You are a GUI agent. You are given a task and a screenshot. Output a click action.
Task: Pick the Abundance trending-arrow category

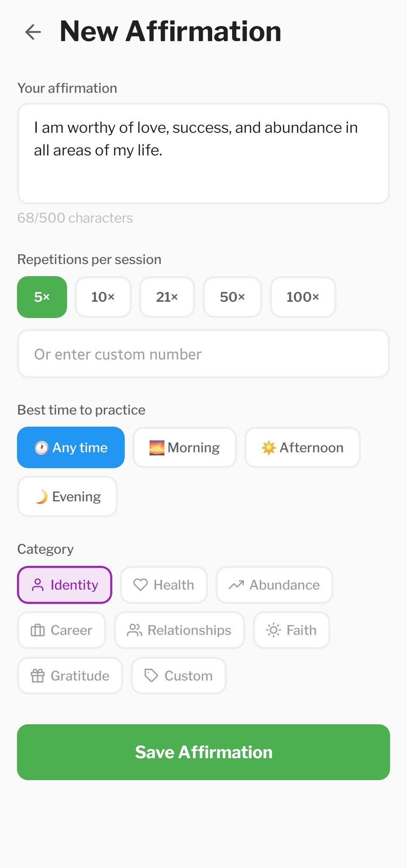(274, 585)
